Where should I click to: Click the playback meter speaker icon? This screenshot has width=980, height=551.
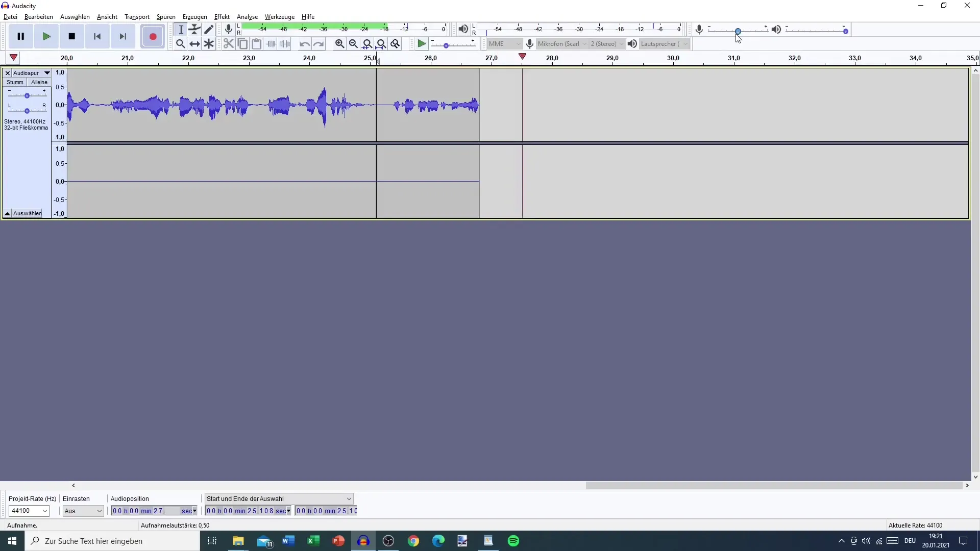(463, 30)
